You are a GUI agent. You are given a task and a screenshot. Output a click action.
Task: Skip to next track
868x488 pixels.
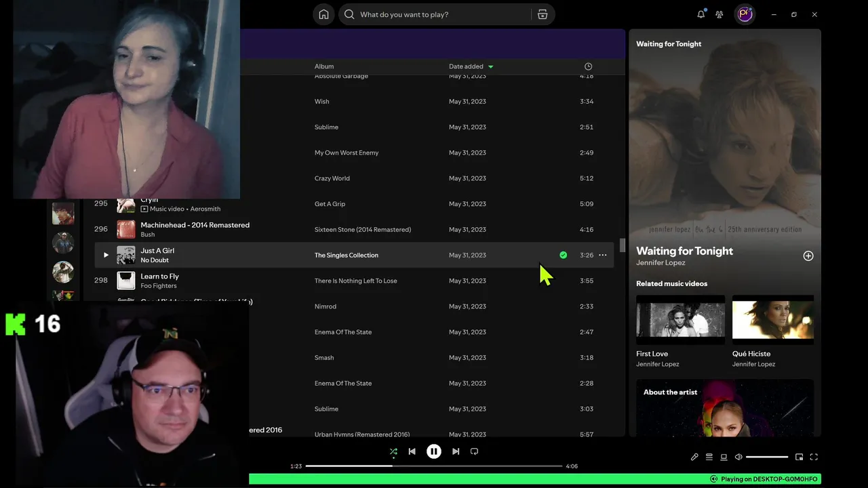[456, 451]
